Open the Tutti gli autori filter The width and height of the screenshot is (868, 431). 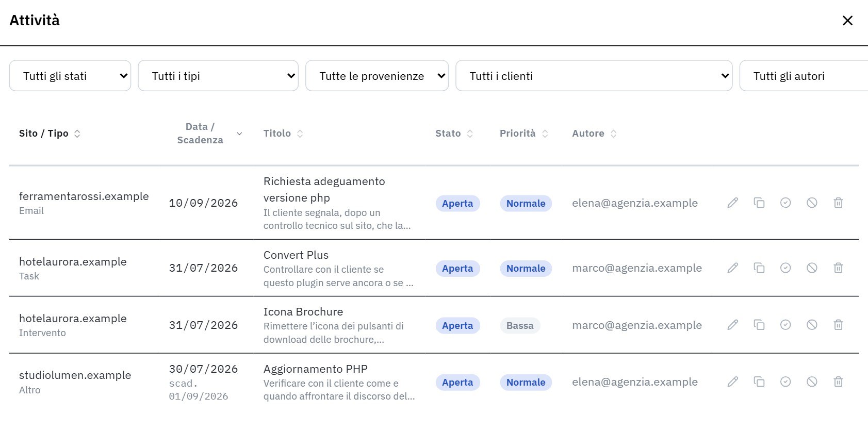click(804, 76)
